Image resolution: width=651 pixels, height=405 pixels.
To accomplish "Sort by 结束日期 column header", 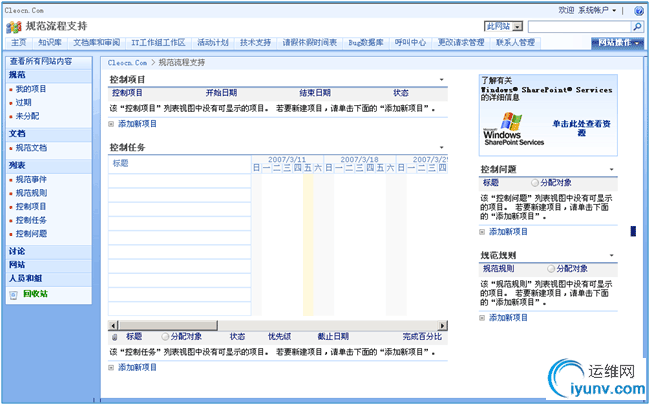I will point(315,93).
